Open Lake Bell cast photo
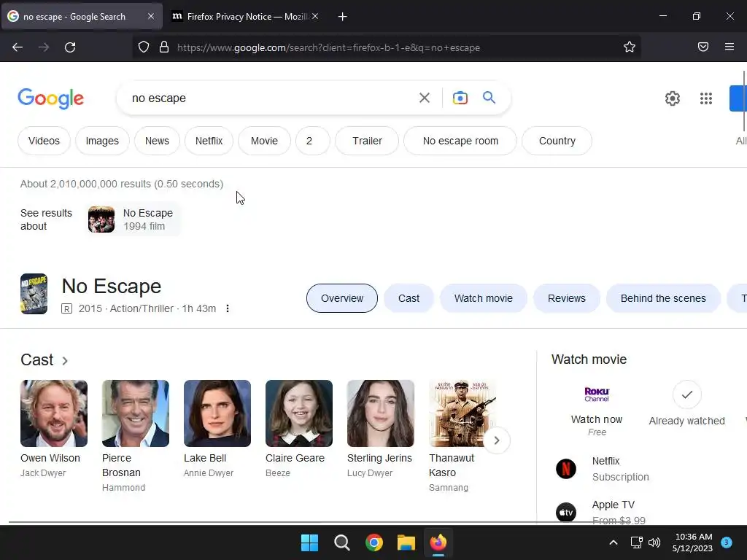 point(217,413)
